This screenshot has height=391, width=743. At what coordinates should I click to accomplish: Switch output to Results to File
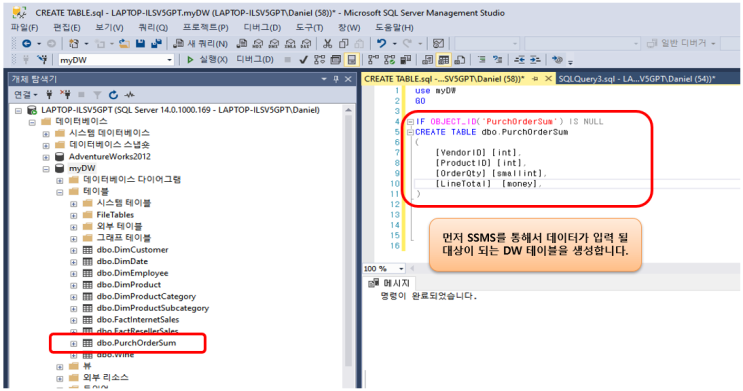point(460,60)
